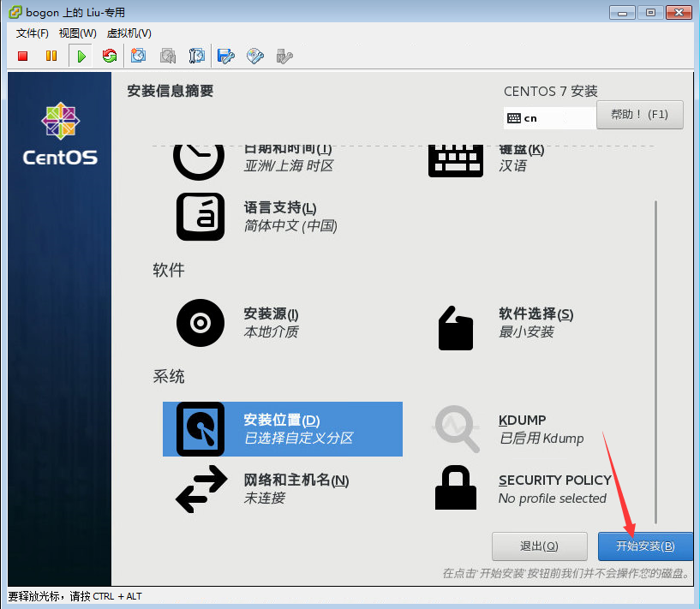Open the snapshot manager toolbar icon
Image resolution: width=700 pixels, height=609 pixels.
click(x=196, y=56)
